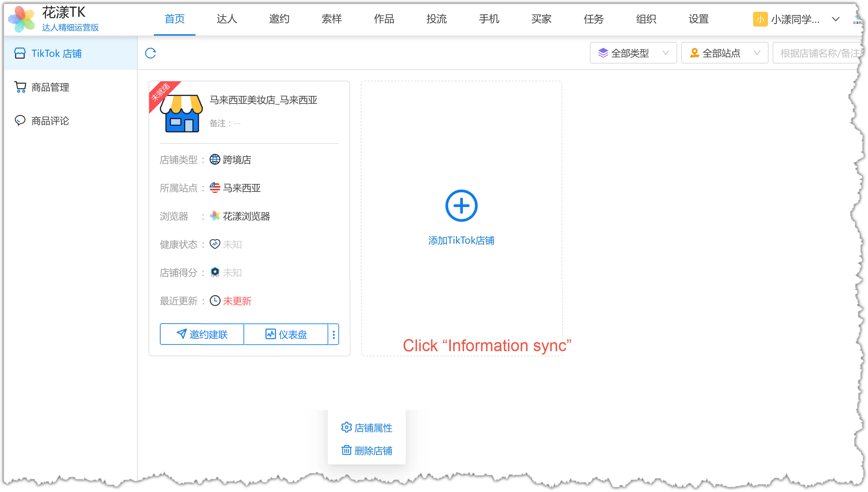
Task: Click the 花漾浏览器 browser icon
Action: coord(215,216)
